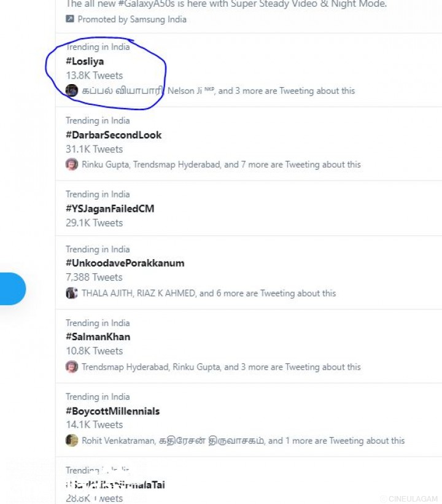Open the #BoycottMillennials trending hashtag

(x=112, y=411)
